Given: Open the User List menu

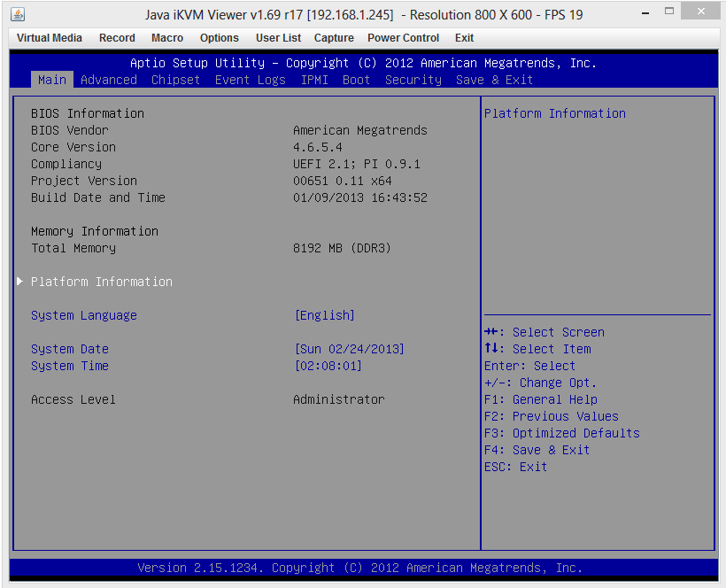Looking at the screenshot, I should pos(278,38).
